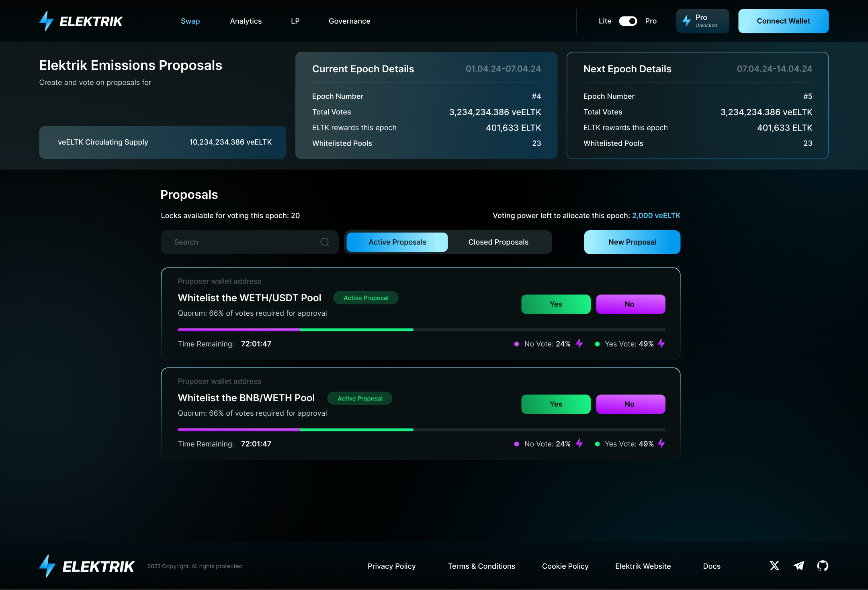The width and height of the screenshot is (868, 590).
Task: Open the Telegram social icon
Action: click(x=798, y=566)
